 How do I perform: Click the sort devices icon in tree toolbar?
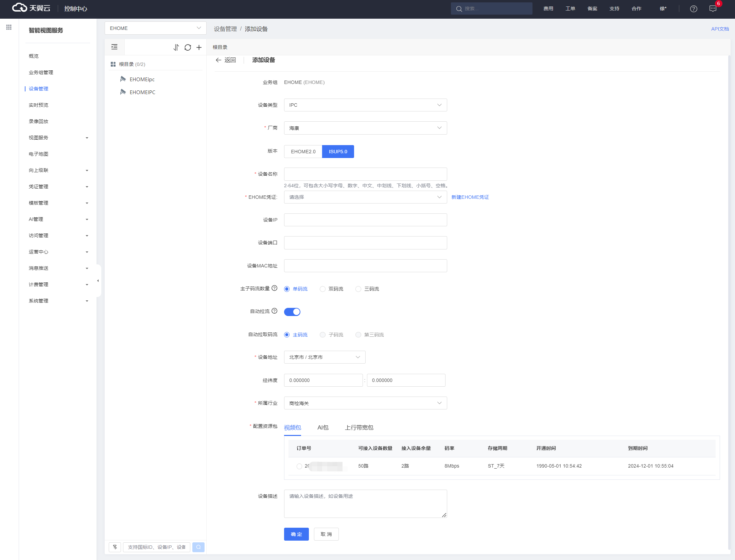point(176,47)
